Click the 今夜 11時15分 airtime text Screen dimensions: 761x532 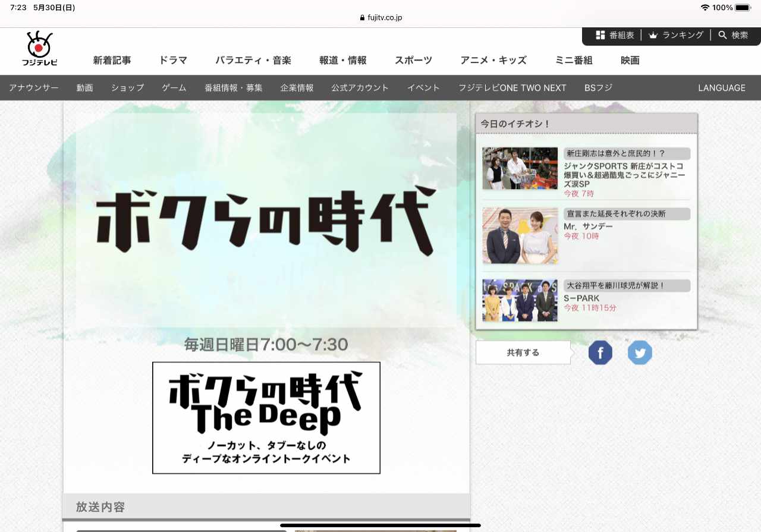pos(590,308)
